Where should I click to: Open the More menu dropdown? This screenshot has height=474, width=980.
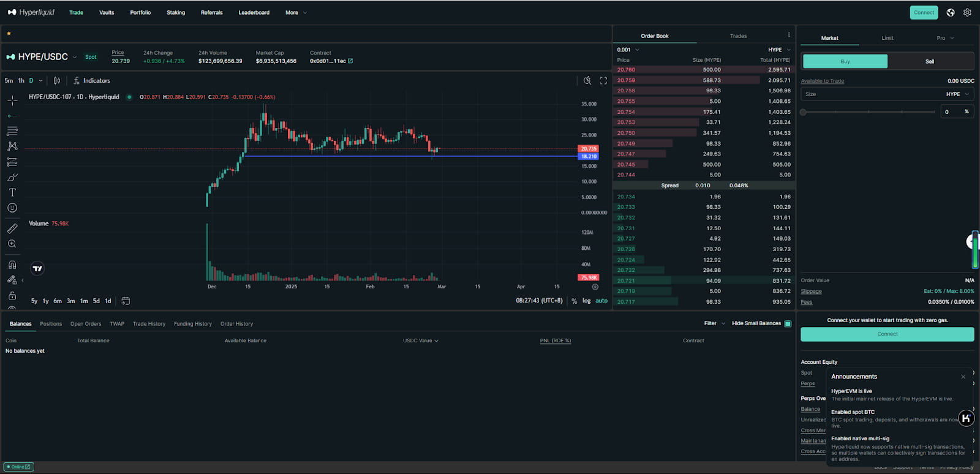[296, 12]
